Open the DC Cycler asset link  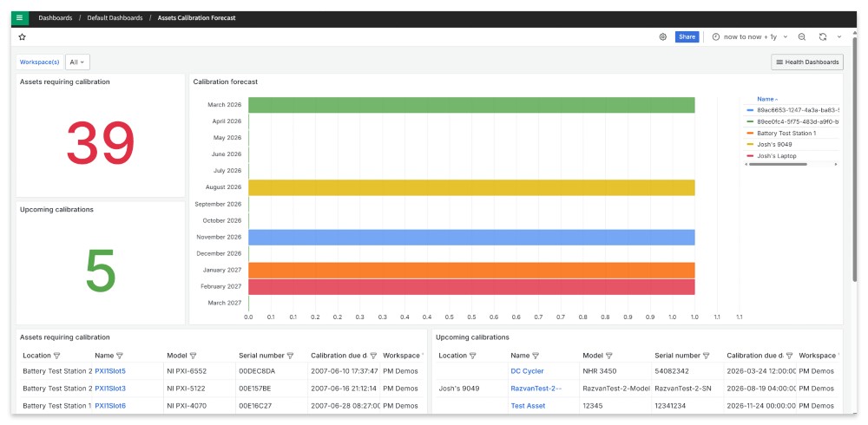coord(527,371)
